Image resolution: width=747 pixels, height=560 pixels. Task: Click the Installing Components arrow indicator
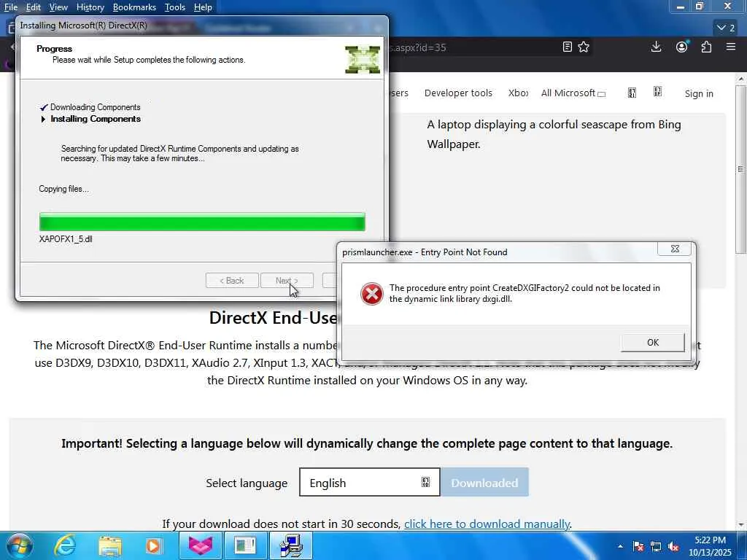click(43, 119)
